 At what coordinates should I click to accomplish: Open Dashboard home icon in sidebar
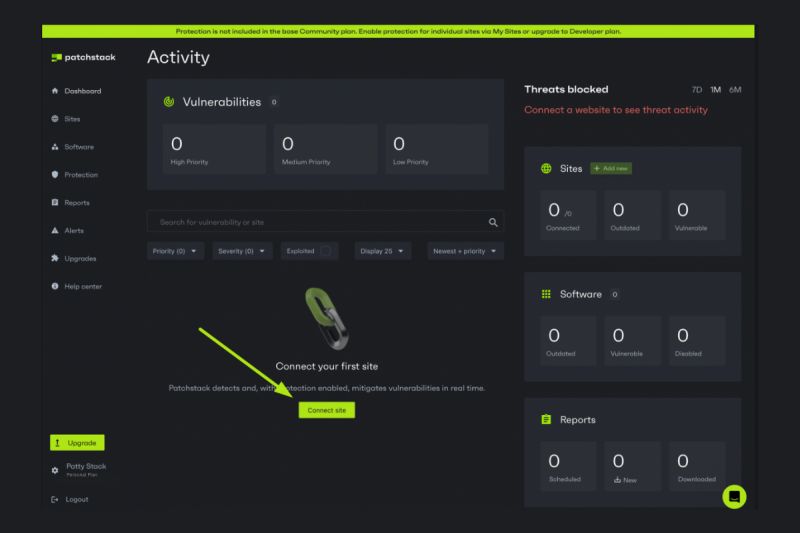[55, 91]
